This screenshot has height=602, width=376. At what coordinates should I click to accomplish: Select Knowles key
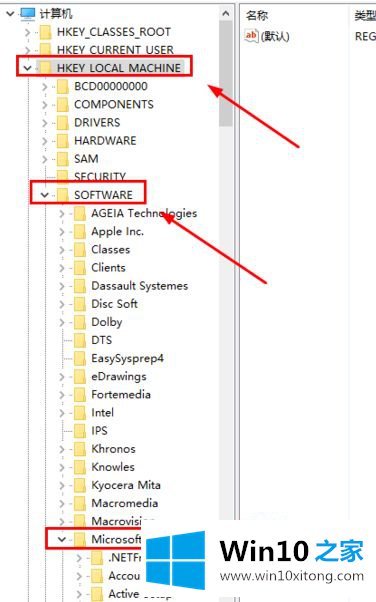coord(113,467)
